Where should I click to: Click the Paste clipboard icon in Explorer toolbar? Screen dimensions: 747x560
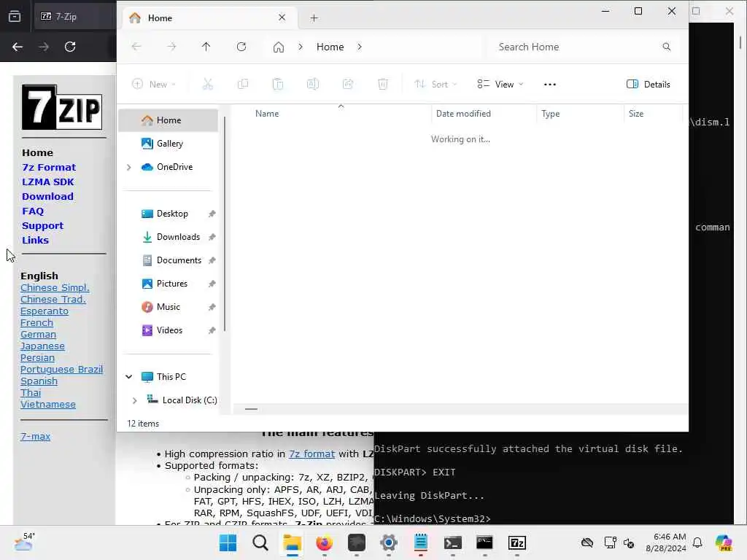[278, 85]
